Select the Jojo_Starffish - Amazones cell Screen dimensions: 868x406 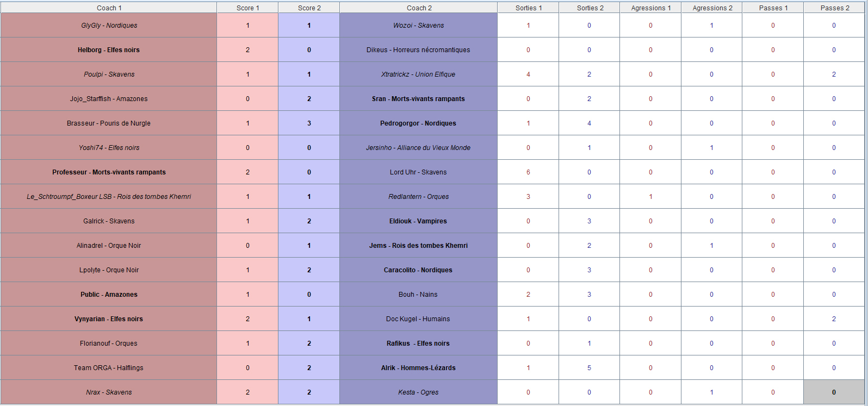(109, 99)
